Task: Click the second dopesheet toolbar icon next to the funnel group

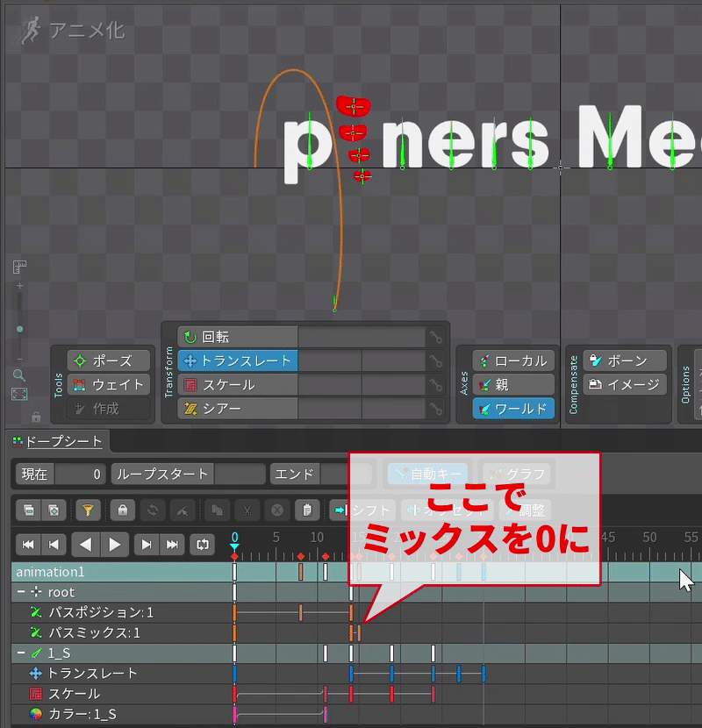Action: pyautogui.click(x=54, y=510)
